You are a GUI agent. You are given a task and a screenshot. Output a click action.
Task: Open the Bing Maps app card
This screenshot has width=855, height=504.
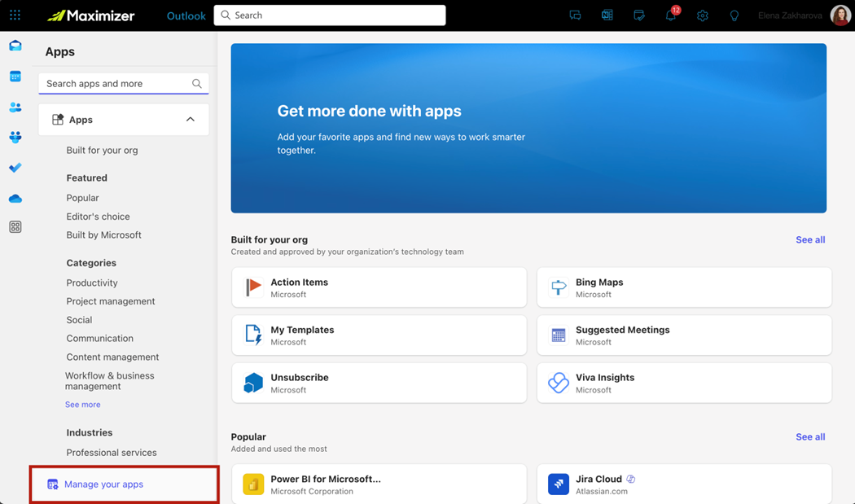point(684,287)
